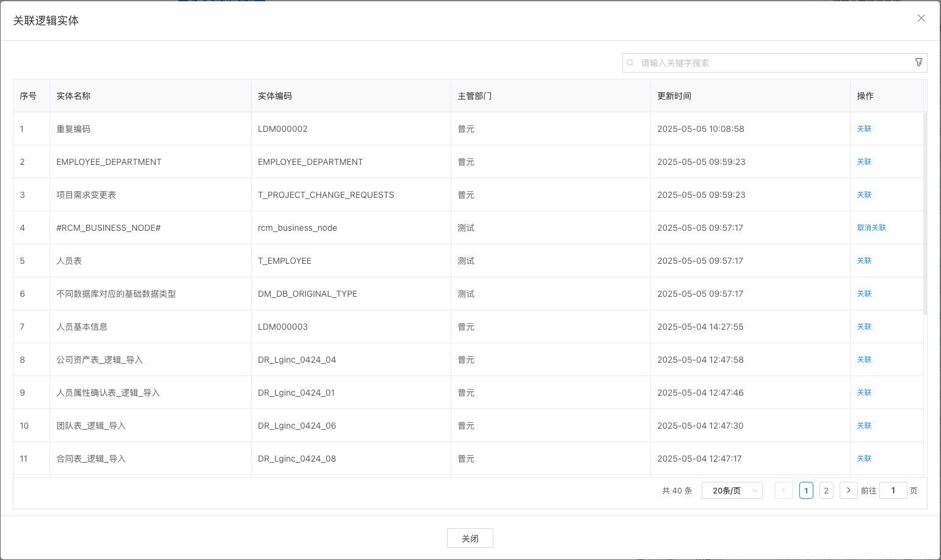941x560 pixels.
Task: Click the 前往 page number input box
Action: [x=893, y=490]
